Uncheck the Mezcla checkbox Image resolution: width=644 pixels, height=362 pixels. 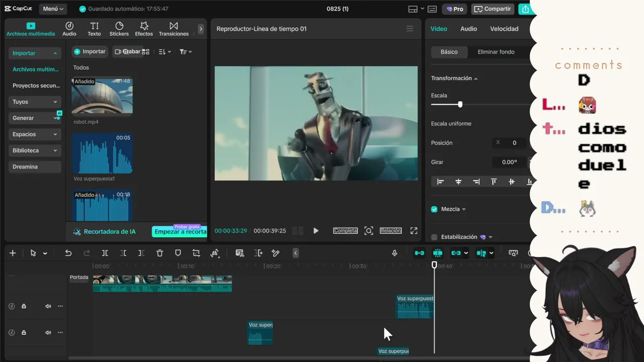click(x=434, y=209)
